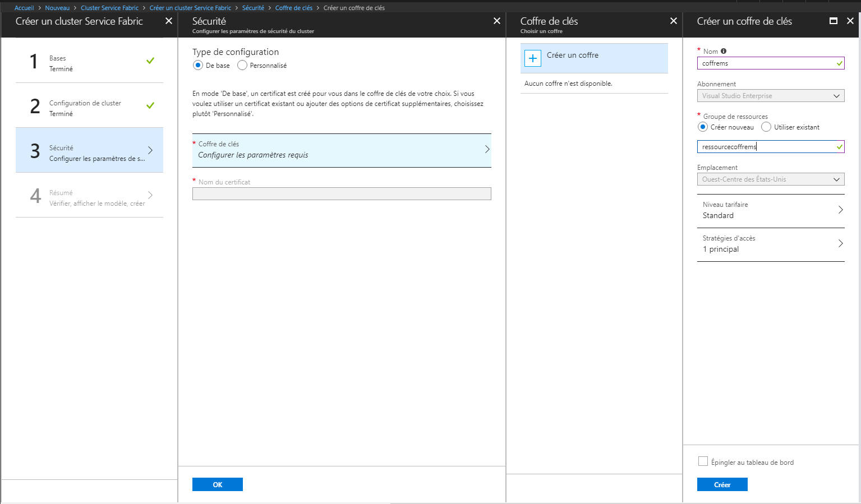
Task: Close the Créer un cluster Service Fabric blade
Action: (x=169, y=21)
